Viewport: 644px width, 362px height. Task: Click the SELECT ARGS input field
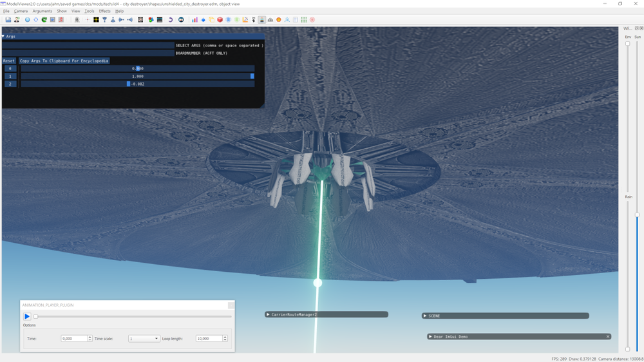[88, 45]
